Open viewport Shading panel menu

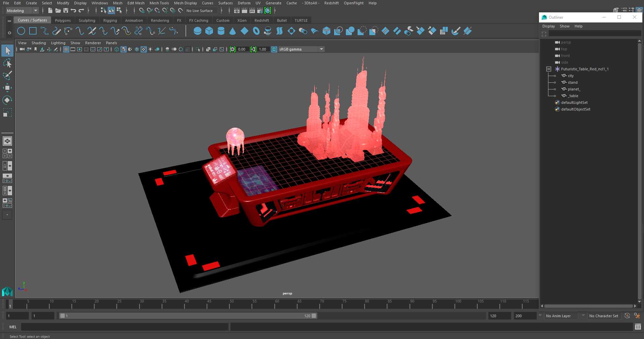39,43
